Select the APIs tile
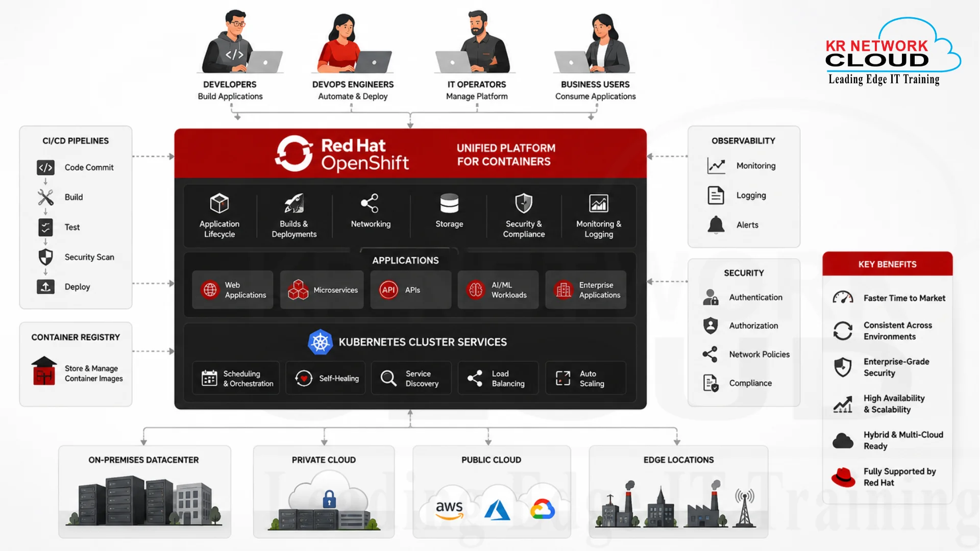980x551 pixels. [x=411, y=290]
